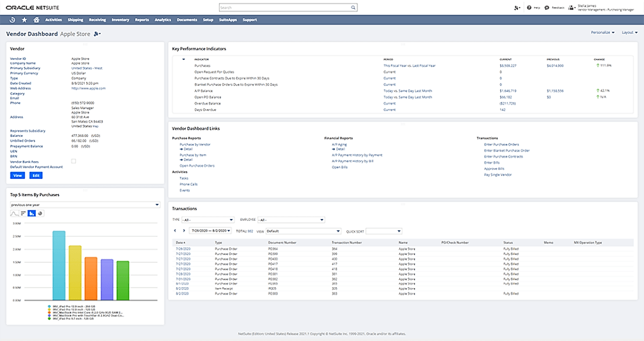Enable the Vendor Bank Fees checkbox
644x341 pixels.
tap(73, 161)
